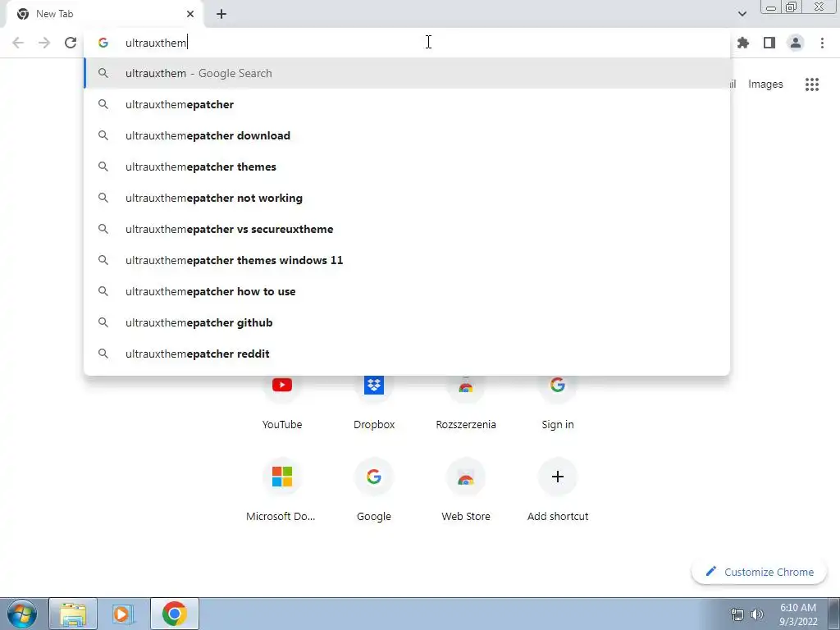Open the Google shortcut tile
This screenshot has width=840, height=630.
(374, 490)
